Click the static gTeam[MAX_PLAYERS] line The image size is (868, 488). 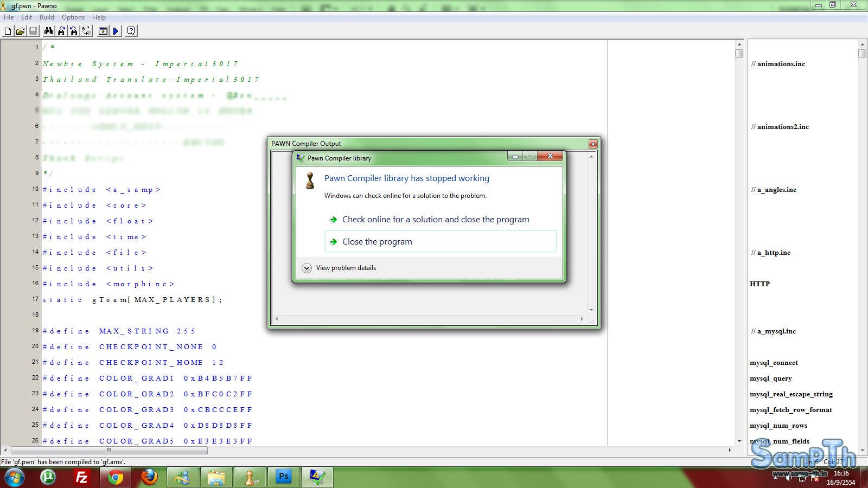[x=132, y=300]
